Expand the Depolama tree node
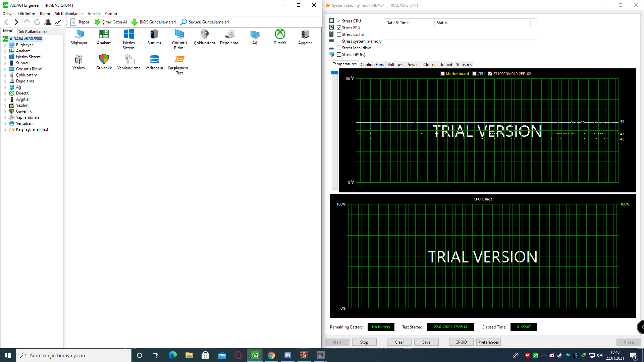This screenshot has width=644, height=362. coord(5,81)
